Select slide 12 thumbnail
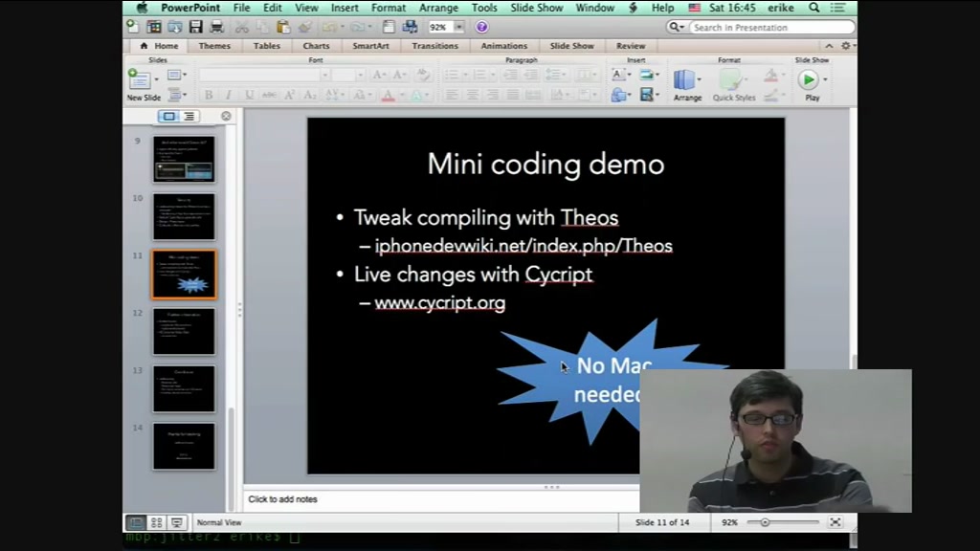Viewport: 980px width, 551px height. pyautogui.click(x=184, y=331)
